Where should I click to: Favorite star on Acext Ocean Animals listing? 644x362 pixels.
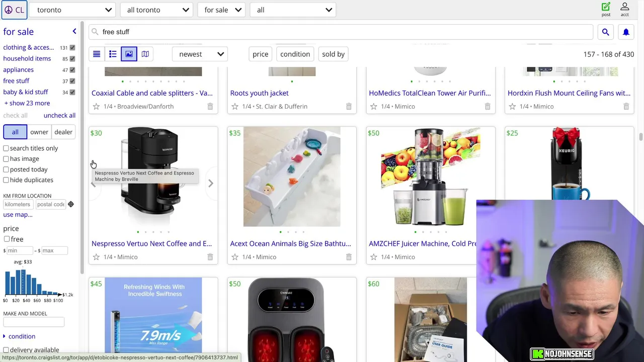[x=235, y=257]
